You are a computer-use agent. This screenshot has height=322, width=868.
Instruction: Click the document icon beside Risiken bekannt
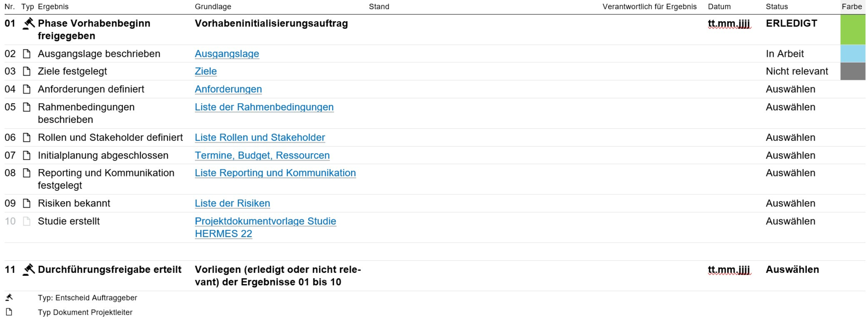(27, 203)
